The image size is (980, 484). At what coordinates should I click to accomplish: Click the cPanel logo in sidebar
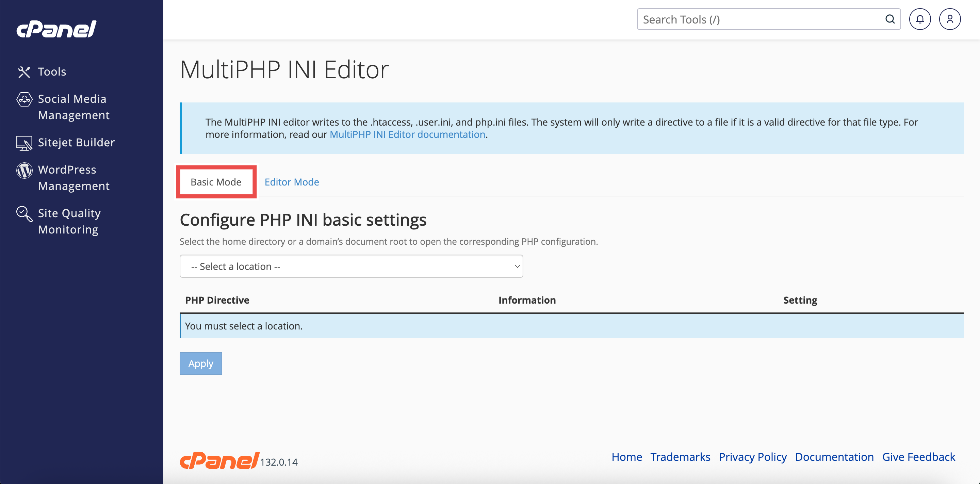(56, 29)
